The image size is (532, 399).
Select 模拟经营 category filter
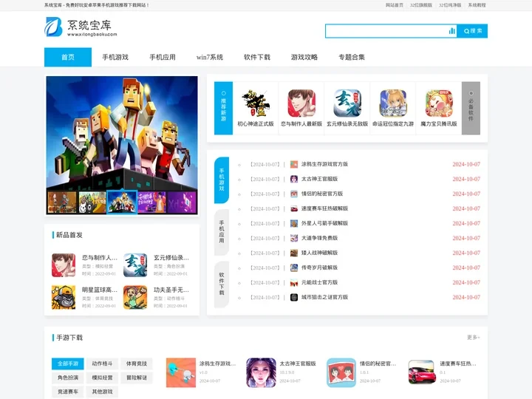coord(102,378)
